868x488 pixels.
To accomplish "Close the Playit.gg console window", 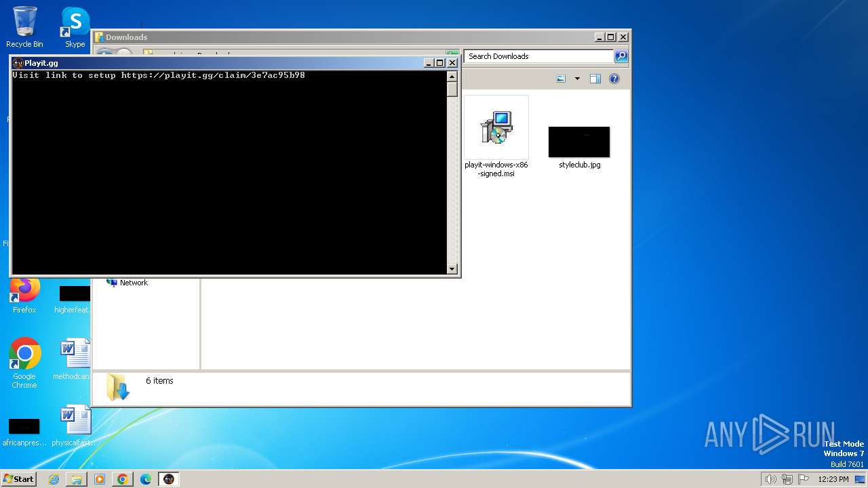I will click(452, 63).
